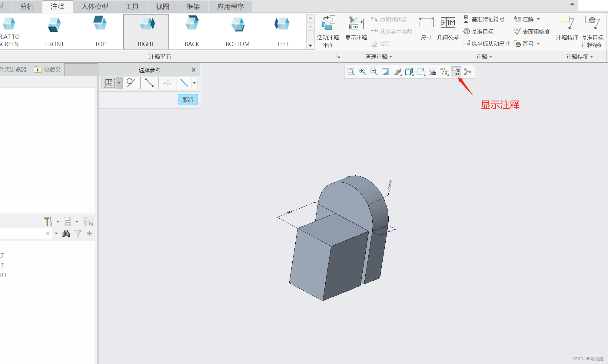
Task: Click the Refit zoom icon
Action: point(351,72)
